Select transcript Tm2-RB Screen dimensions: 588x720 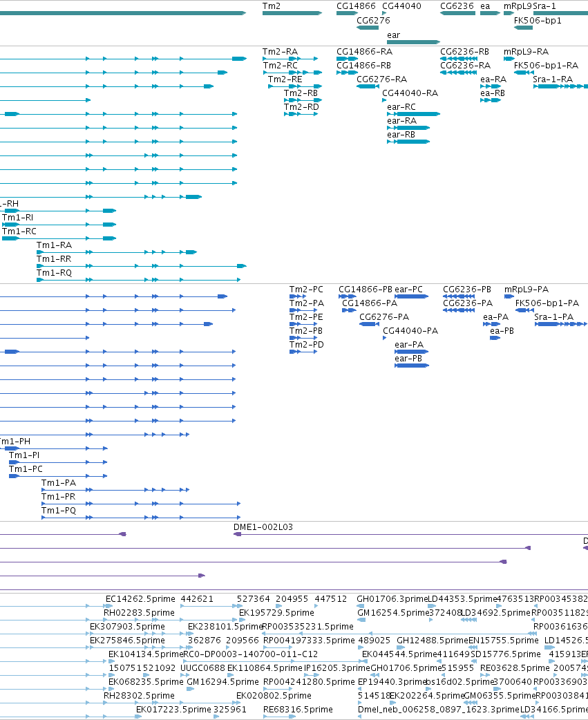301,93
